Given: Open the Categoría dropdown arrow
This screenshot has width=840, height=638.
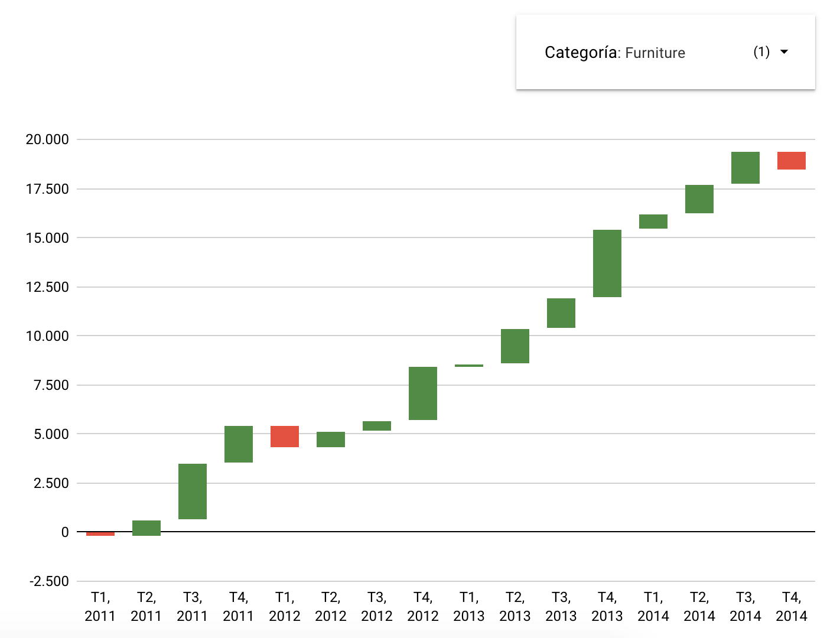Looking at the screenshot, I should (784, 52).
